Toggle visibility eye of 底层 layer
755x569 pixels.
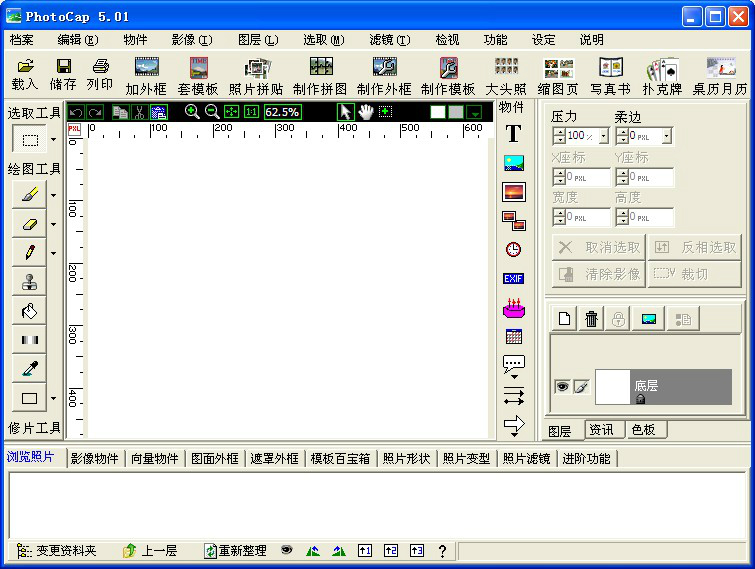click(562, 387)
